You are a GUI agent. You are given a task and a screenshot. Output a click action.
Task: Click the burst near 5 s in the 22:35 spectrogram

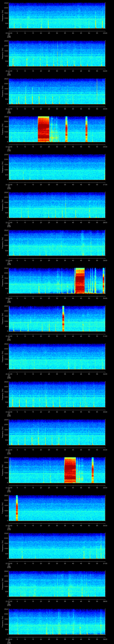pos(17,508)
